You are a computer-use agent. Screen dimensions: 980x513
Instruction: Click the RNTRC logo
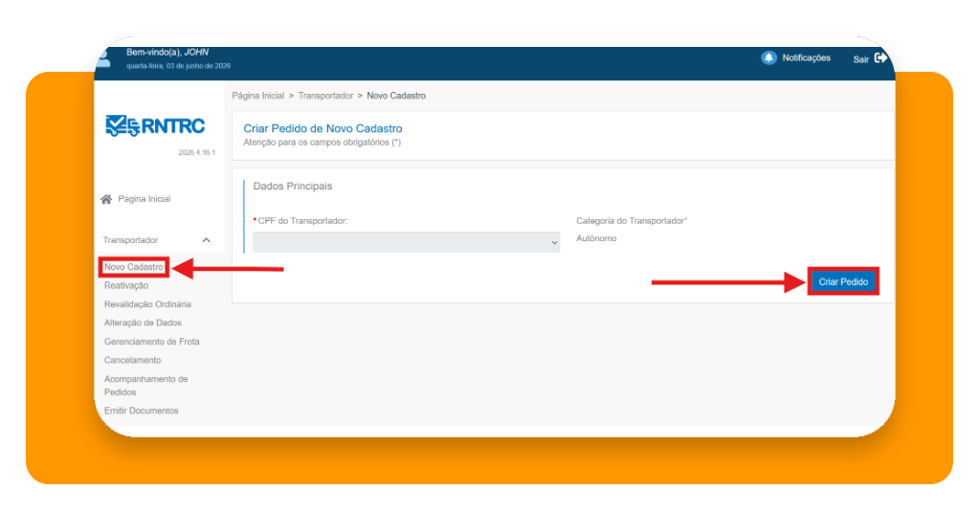coord(155,125)
